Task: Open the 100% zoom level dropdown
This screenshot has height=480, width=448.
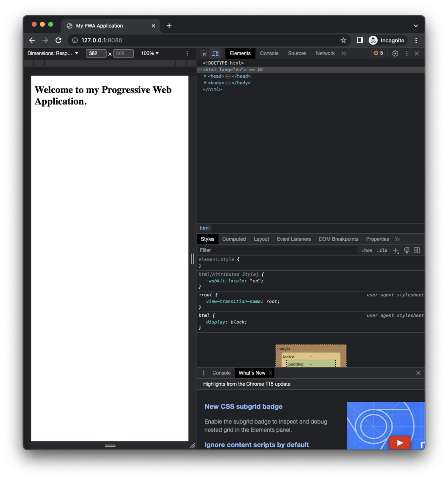Action: click(x=150, y=53)
